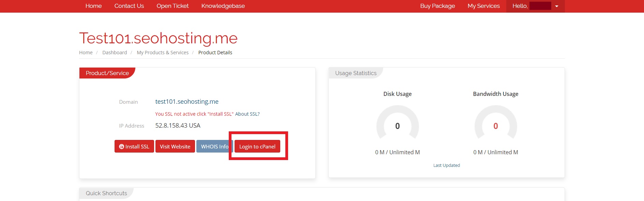644x201 pixels.
Task: Click the Visit Website button
Action: click(175, 146)
